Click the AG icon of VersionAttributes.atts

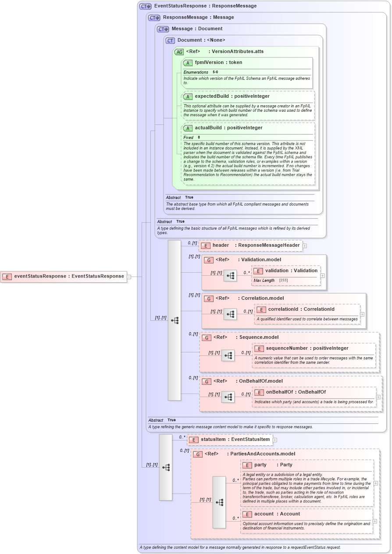pyautogui.click(x=179, y=52)
